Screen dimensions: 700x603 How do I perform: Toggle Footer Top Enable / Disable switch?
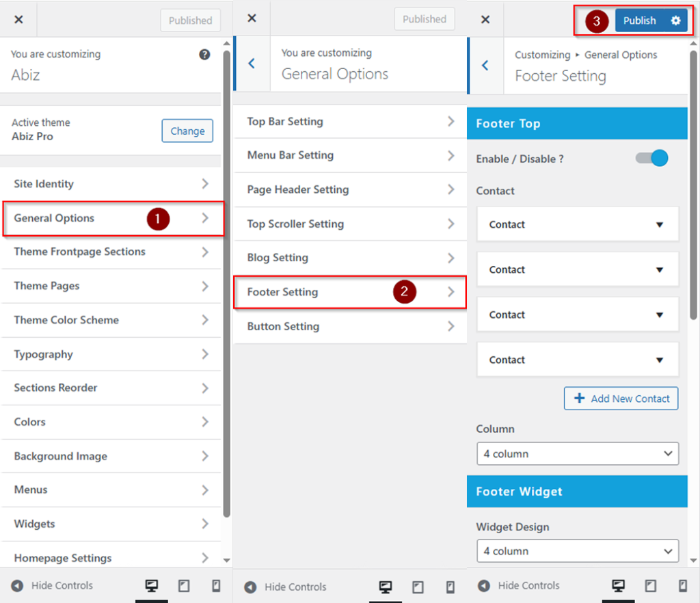(651, 159)
